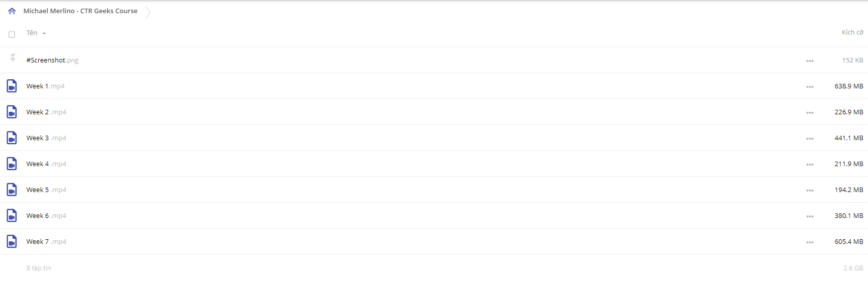
Task: Click the Week 1 video file icon
Action: pyautogui.click(x=12, y=86)
